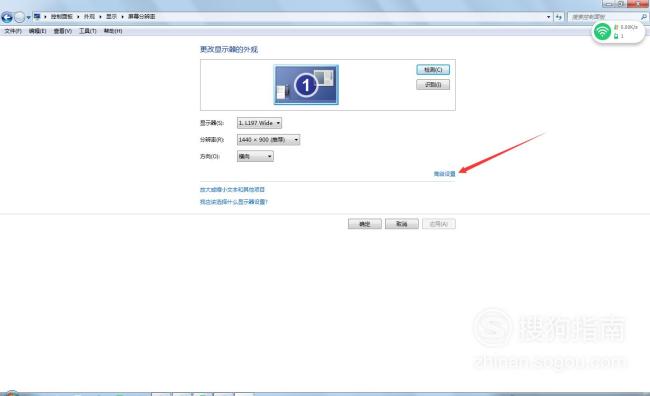Click the 检测(C) detect button

coord(433,70)
